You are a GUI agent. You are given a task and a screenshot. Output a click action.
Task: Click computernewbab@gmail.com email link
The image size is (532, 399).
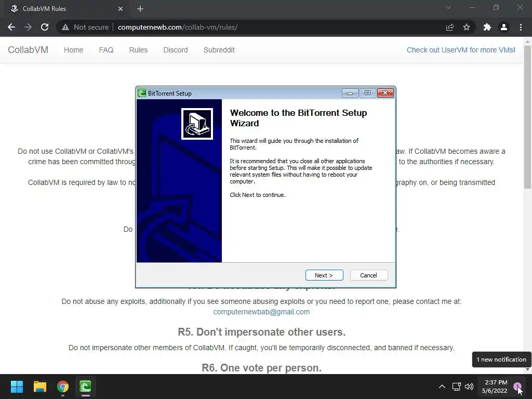coord(262,312)
